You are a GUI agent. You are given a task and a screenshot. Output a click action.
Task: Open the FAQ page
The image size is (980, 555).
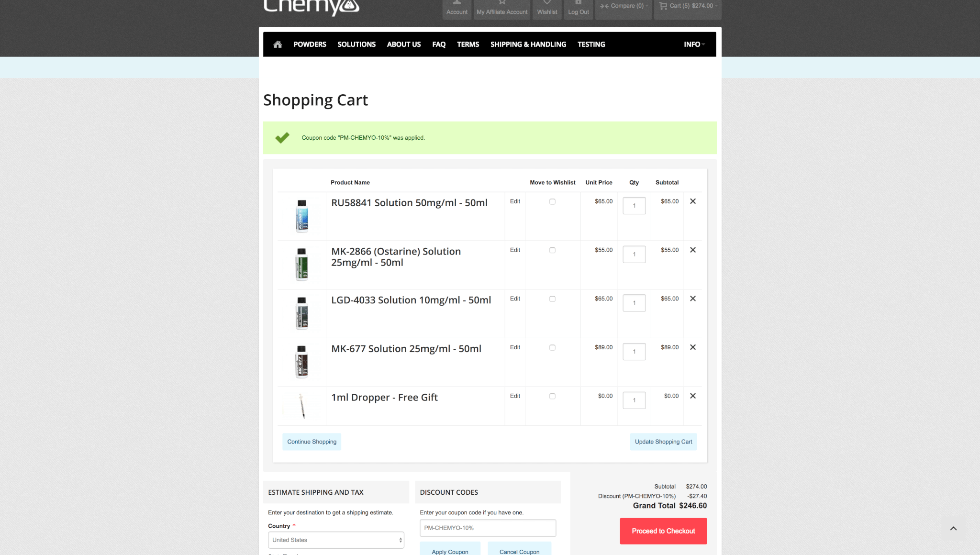[439, 44]
